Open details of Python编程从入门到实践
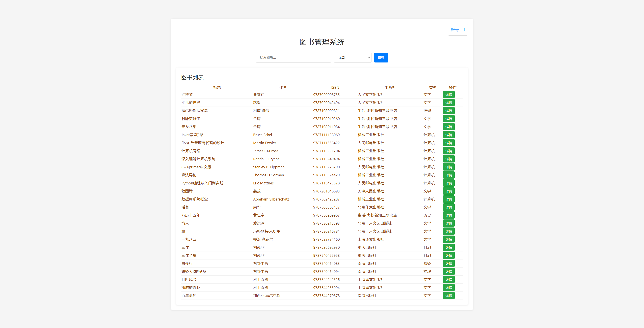Screen dimensions: 644x328 point(448,183)
